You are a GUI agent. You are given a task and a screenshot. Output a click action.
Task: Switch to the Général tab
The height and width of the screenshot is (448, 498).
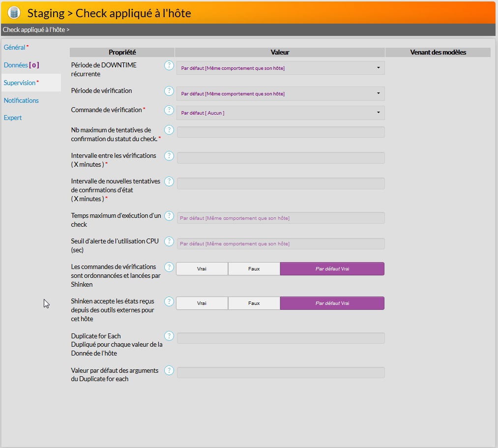pyautogui.click(x=14, y=47)
